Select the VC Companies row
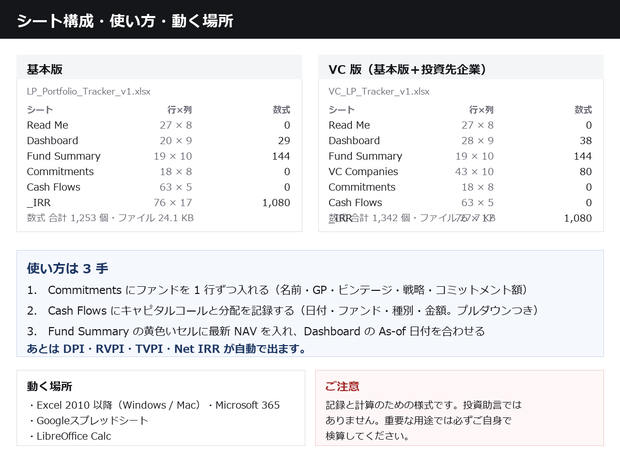 tap(460, 171)
